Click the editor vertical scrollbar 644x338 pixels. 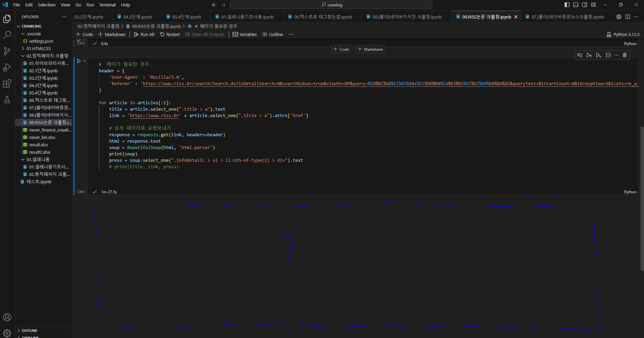[x=642, y=198]
